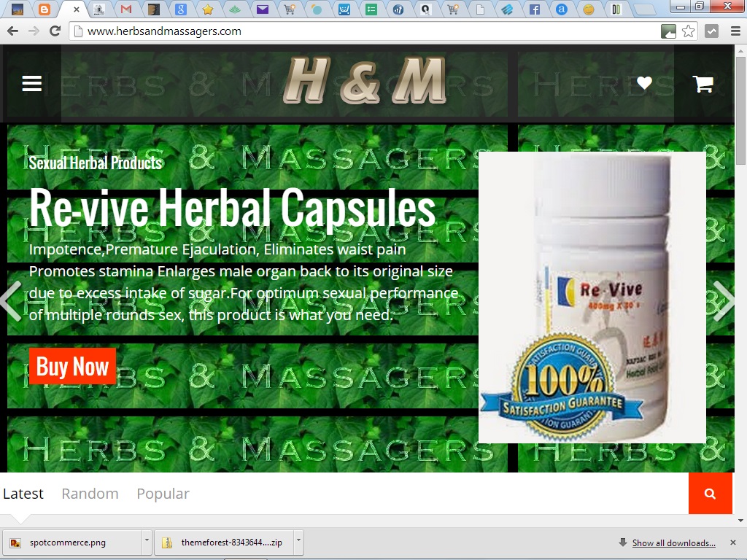
Task: Switch to the yellow star tab
Action: (208, 9)
